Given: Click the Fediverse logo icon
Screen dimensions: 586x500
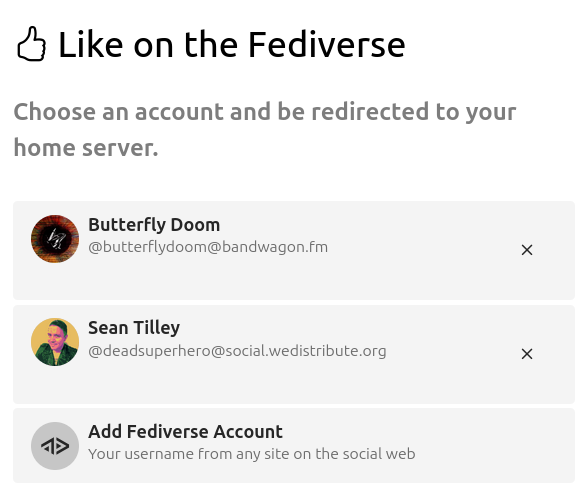Looking at the screenshot, I should [x=55, y=446].
